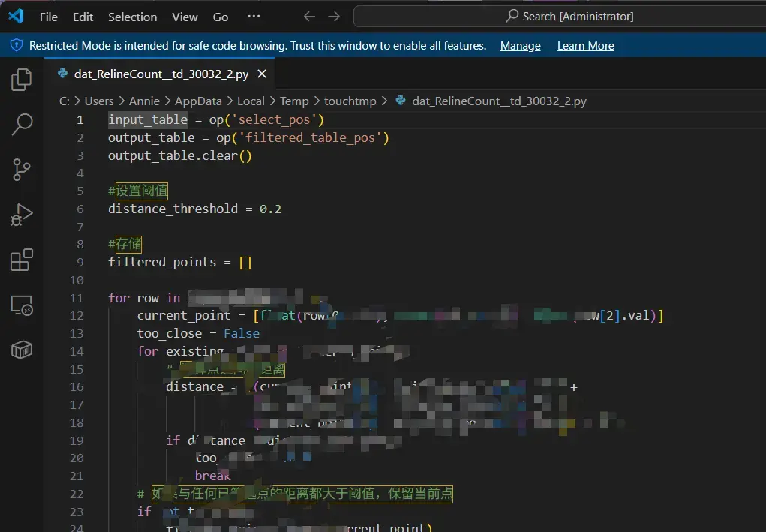Click the VS Code logo
This screenshot has width=766, height=532.
click(x=17, y=15)
